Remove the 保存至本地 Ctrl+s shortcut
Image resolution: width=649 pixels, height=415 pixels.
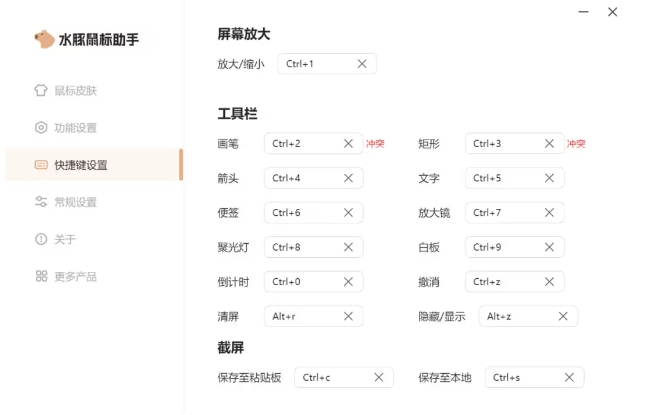pos(569,378)
